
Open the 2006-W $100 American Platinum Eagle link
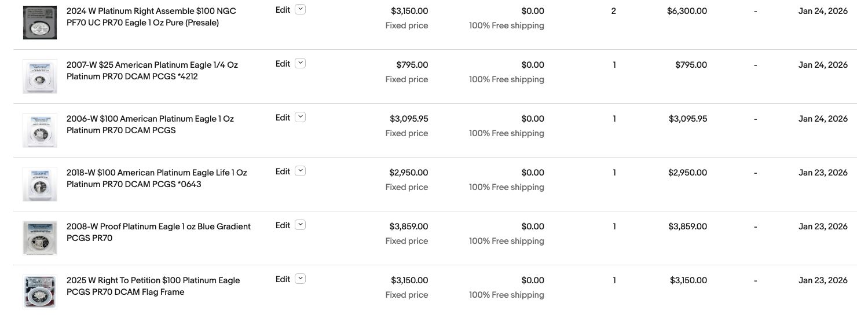[x=150, y=125]
